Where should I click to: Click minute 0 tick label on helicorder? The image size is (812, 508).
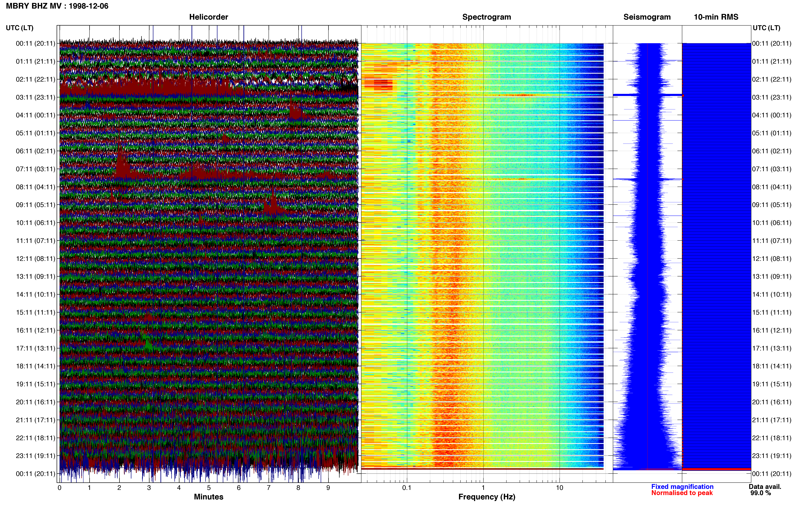tap(59, 488)
